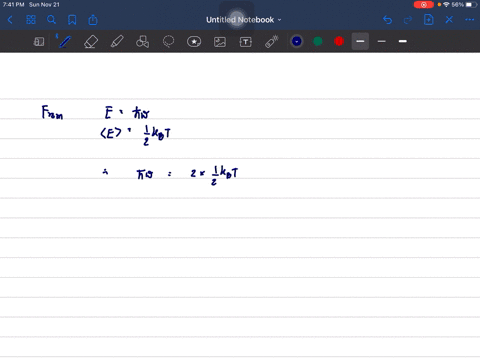The image size is (480, 360).
Task: Select the Text box tool
Action: pos(245,42)
